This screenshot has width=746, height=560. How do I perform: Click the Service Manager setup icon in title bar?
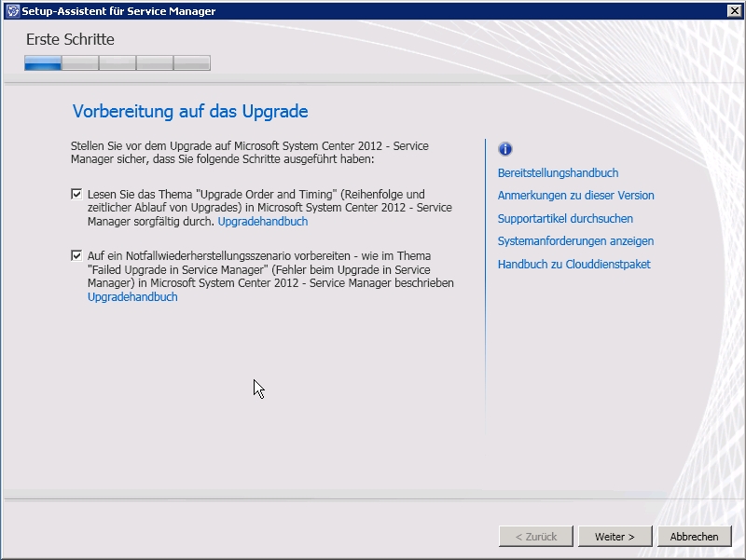click(11, 11)
